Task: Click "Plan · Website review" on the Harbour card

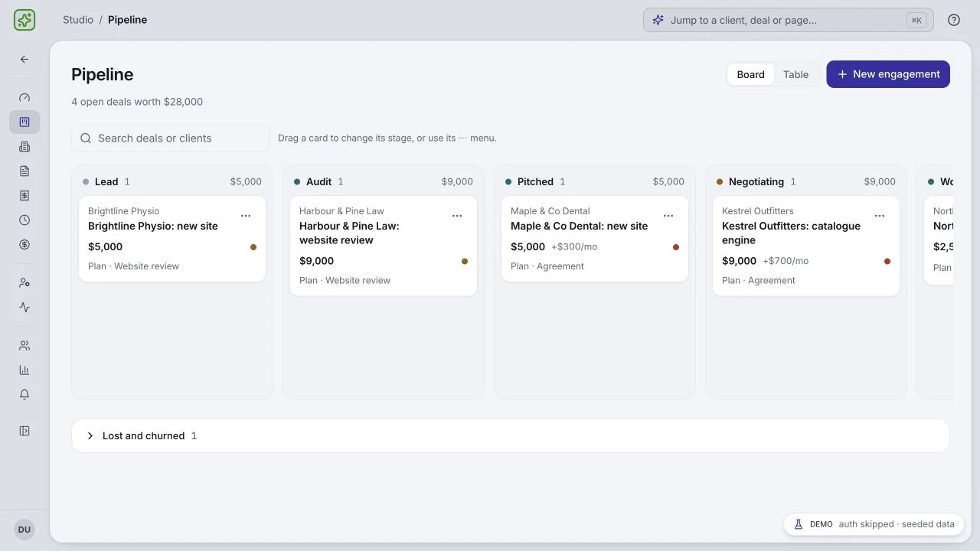Action: (345, 280)
